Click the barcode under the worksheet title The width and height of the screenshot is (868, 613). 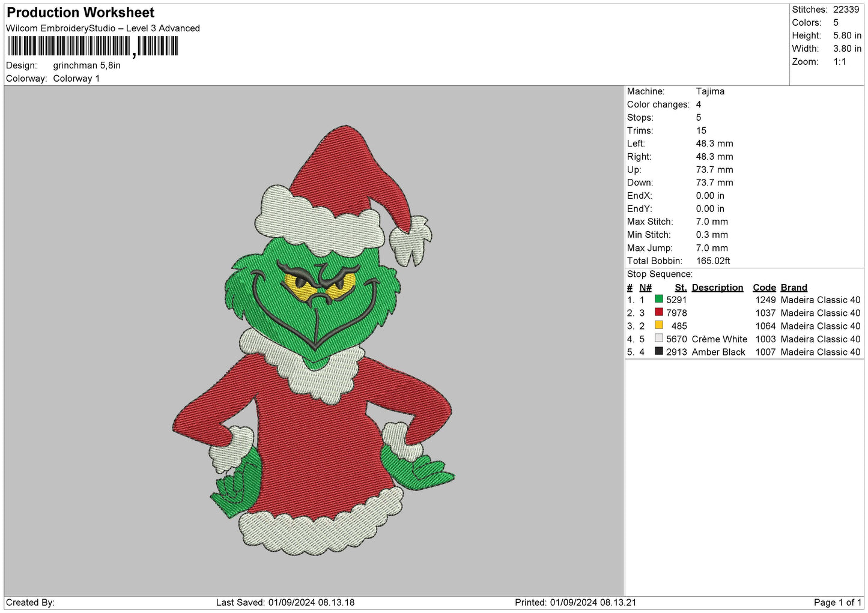[93, 46]
